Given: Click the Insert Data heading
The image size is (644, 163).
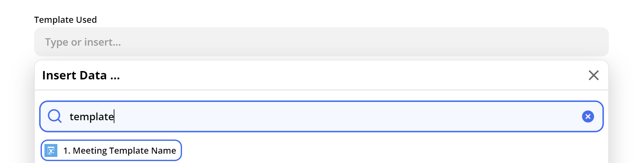Looking at the screenshot, I should pyautogui.click(x=81, y=75).
